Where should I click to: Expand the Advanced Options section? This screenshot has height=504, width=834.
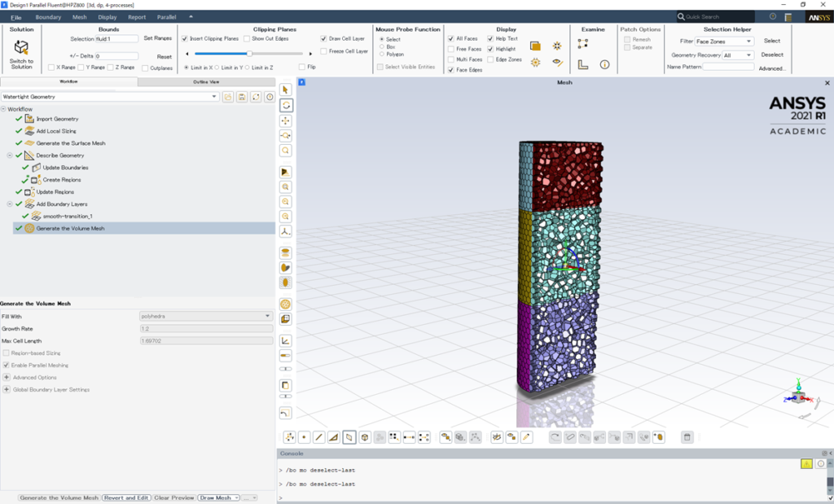pyautogui.click(x=7, y=378)
